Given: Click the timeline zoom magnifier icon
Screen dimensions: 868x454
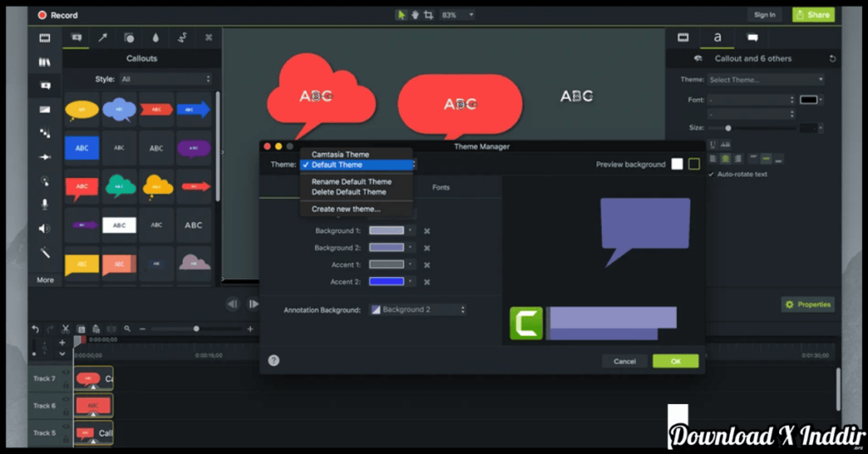Looking at the screenshot, I should tap(127, 329).
